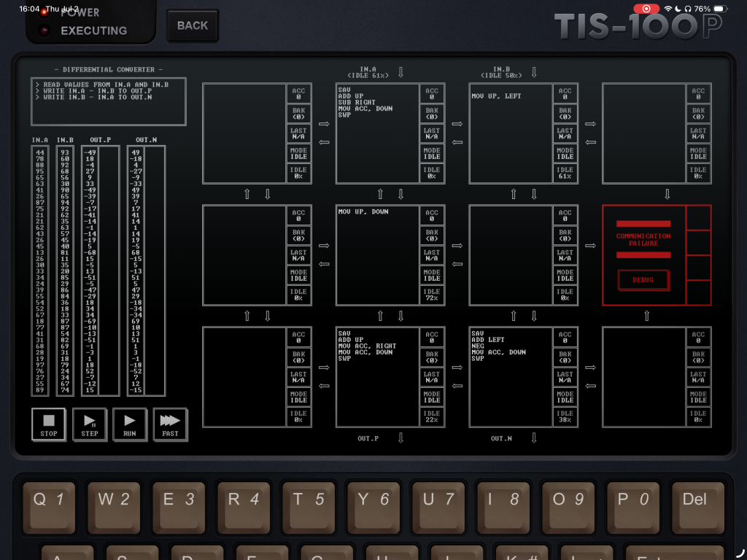Click the STEP execution button
The height and width of the screenshot is (560, 747).
90,424
